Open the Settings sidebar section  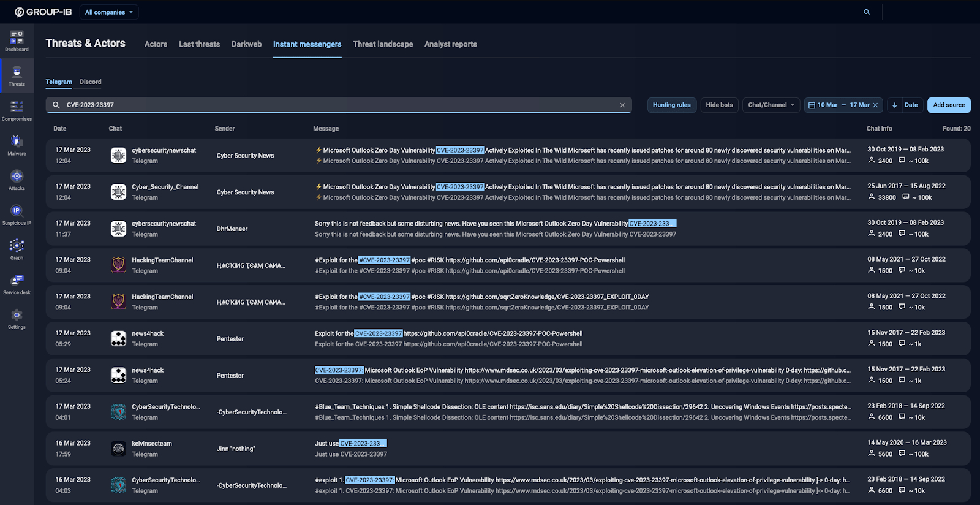[17, 319]
